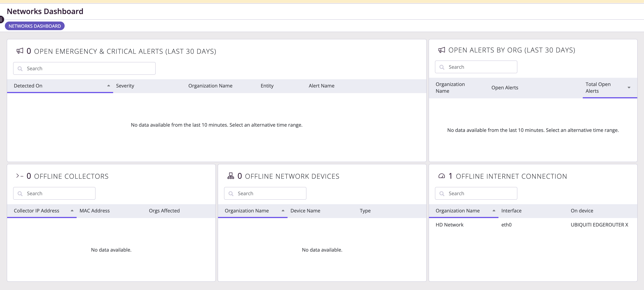The width and height of the screenshot is (644, 290).
Task: Toggle sort arrow in Offline Internet Connection header
Action: 494,211
